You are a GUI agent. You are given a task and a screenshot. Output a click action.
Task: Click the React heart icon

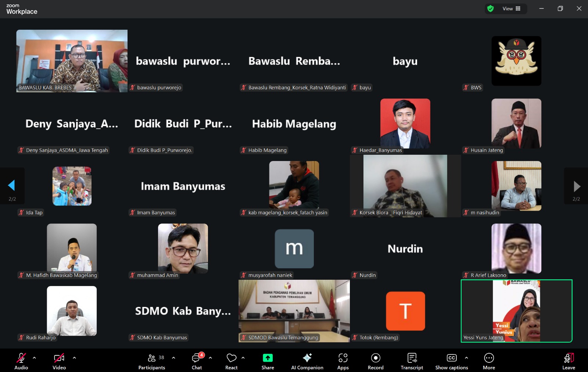[x=231, y=361]
